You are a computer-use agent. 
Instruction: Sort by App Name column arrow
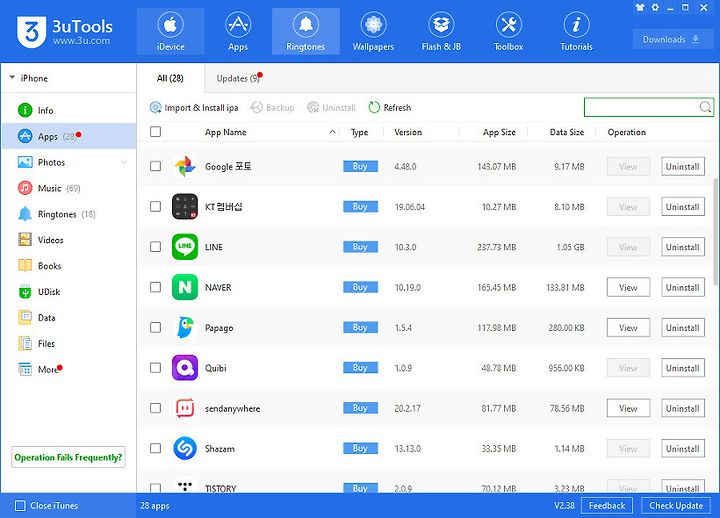click(x=332, y=132)
